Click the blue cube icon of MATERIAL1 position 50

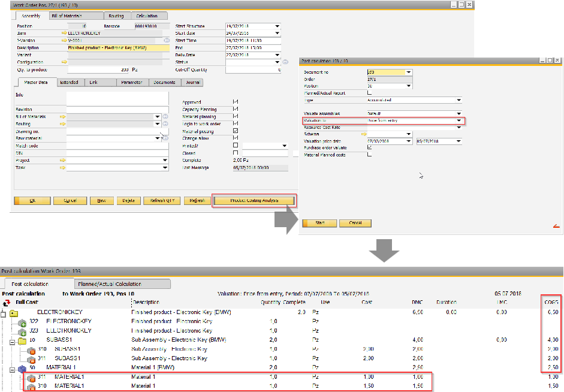[x=22, y=368]
